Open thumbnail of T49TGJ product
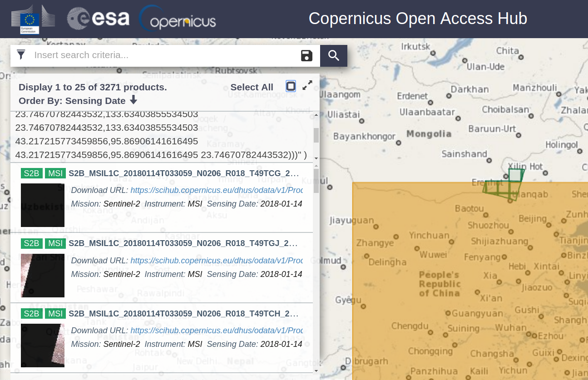This screenshot has height=380, width=588. [x=43, y=275]
